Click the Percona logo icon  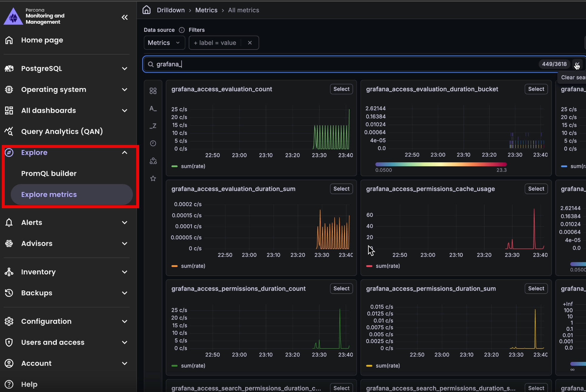click(13, 16)
